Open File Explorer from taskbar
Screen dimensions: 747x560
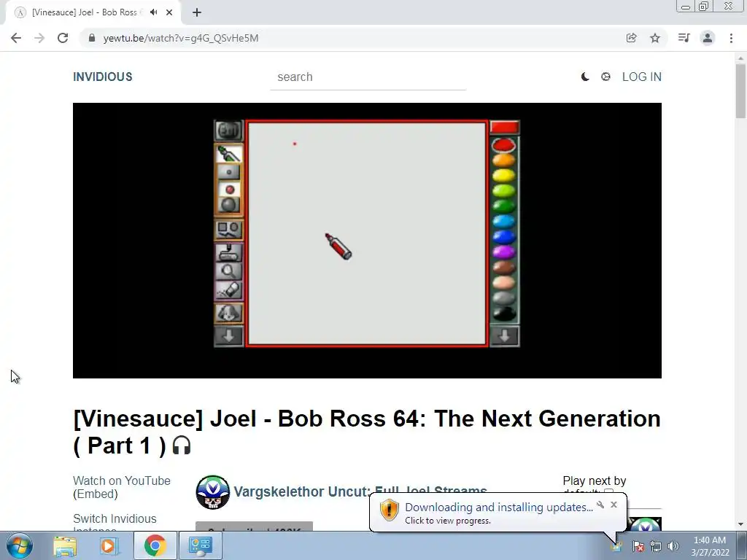click(65, 545)
